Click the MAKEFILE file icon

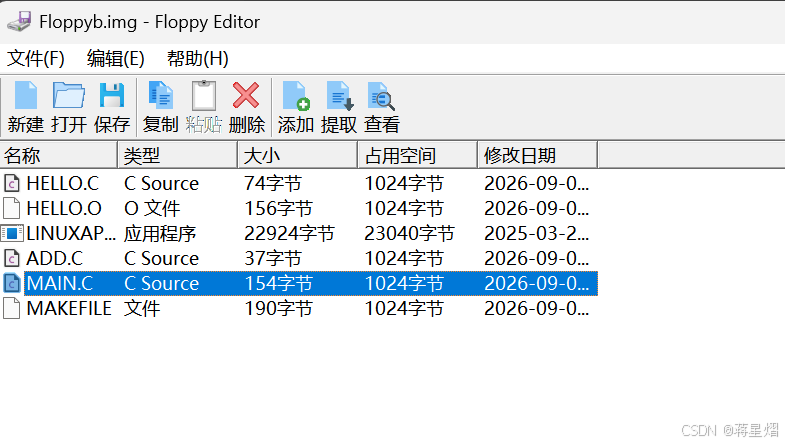pyautogui.click(x=12, y=308)
